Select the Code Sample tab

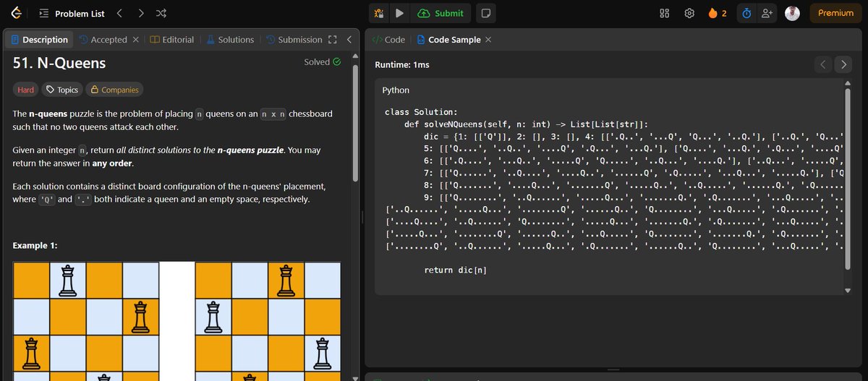coord(448,40)
